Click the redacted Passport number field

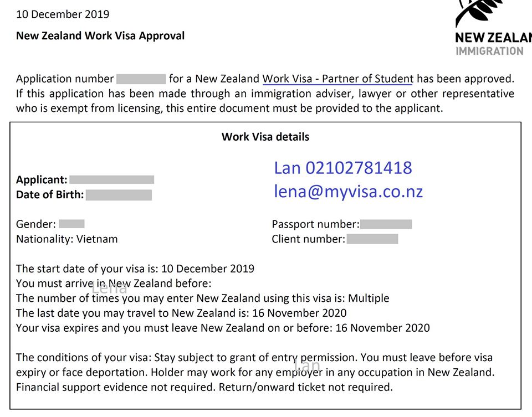(386, 224)
